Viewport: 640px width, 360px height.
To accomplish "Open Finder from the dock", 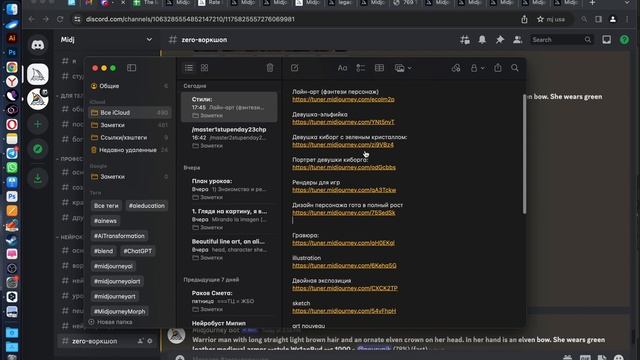I will [x=12, y=9].
